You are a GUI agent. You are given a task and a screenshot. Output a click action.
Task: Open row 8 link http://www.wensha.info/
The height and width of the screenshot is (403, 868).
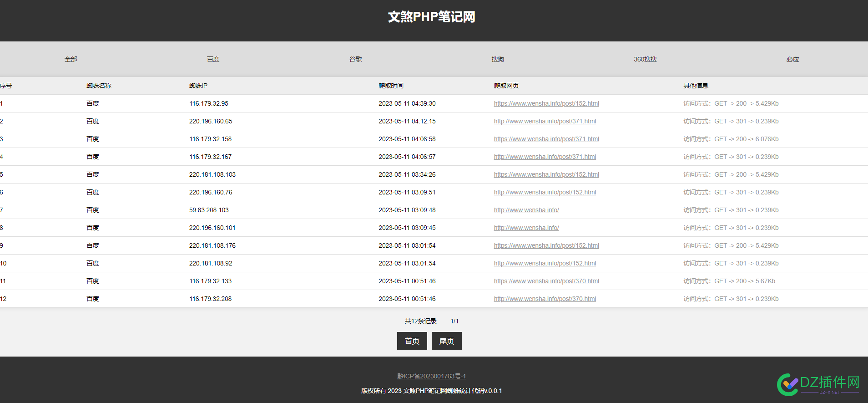pyautogui.click(x=526, y=228)
